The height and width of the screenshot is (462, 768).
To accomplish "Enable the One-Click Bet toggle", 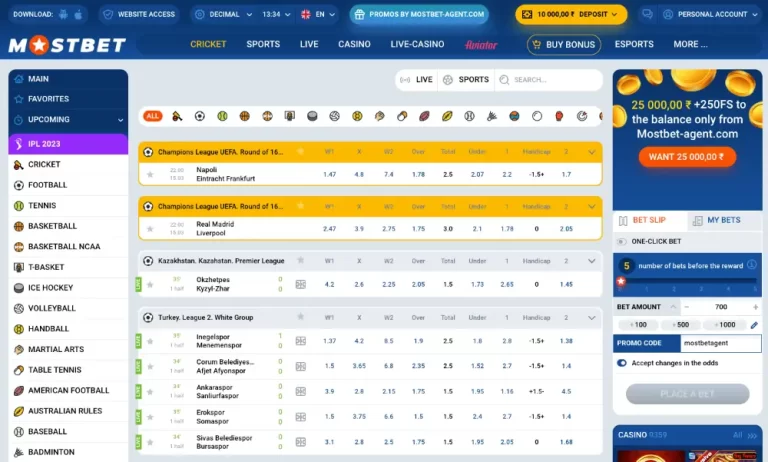I will pyautogui.click(x=622, y=242).
